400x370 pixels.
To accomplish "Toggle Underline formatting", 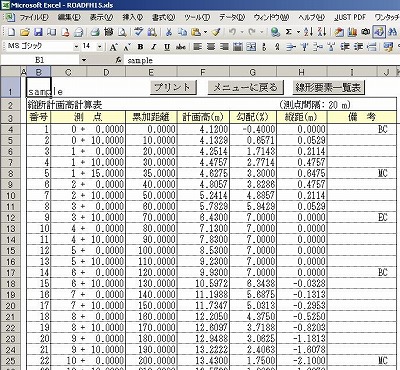I will point(167,47).
